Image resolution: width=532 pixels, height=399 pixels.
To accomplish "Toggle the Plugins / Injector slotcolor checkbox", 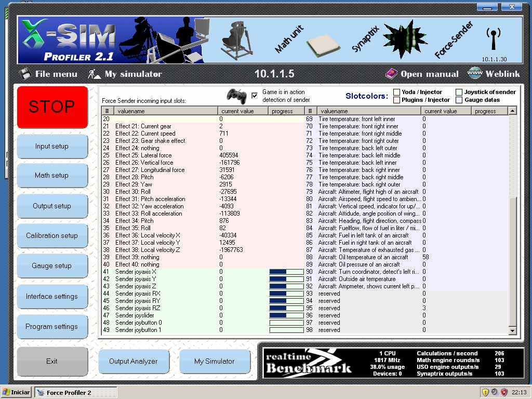I will pyautogui.click(x=396, y=100).
